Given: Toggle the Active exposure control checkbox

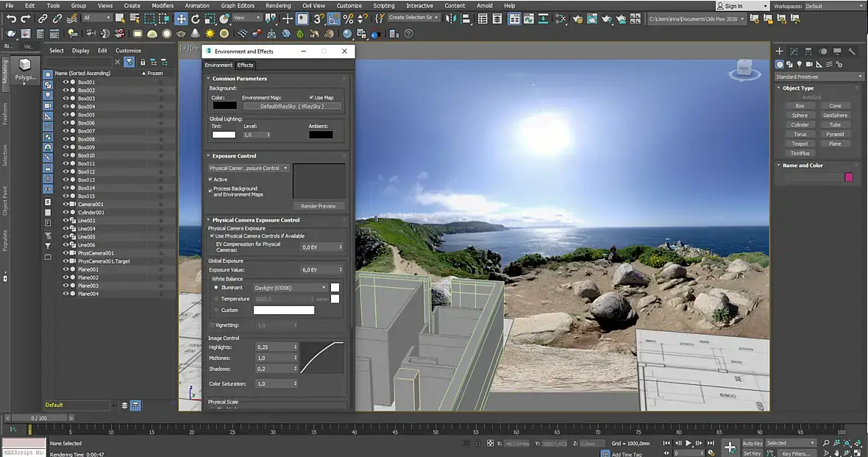Looking at the screenshot, I should (211, 180).
